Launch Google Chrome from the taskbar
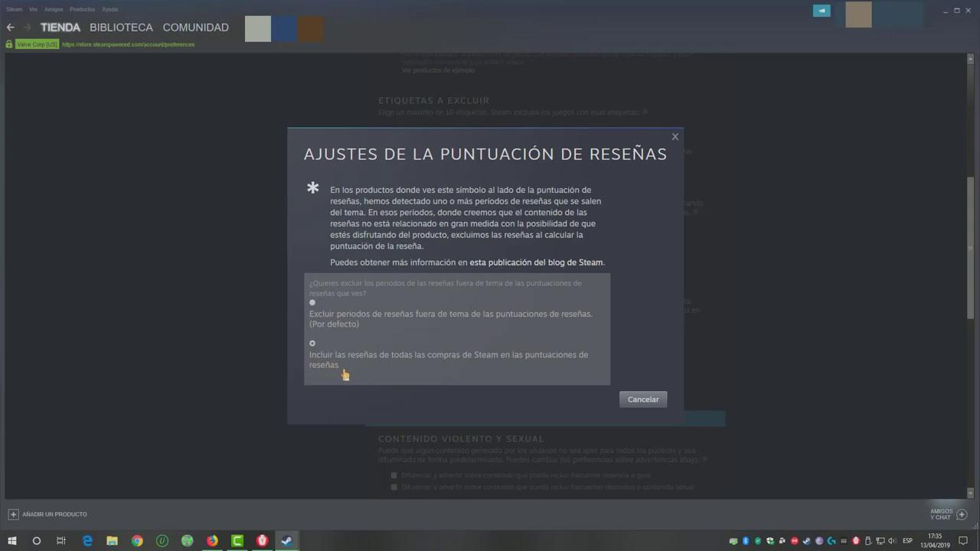 click(x=137, y=541)
